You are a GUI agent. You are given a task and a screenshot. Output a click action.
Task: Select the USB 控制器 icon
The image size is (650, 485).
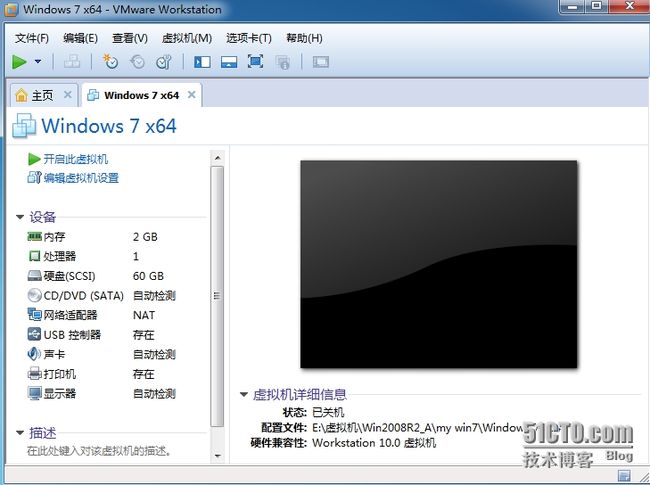point(34,334)
